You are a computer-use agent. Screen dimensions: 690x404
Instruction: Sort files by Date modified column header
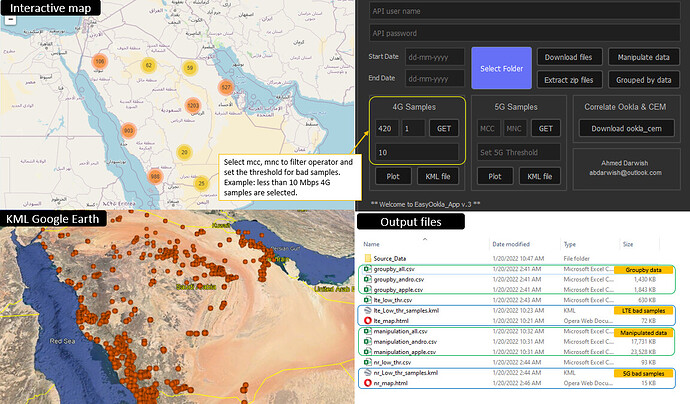511,244
